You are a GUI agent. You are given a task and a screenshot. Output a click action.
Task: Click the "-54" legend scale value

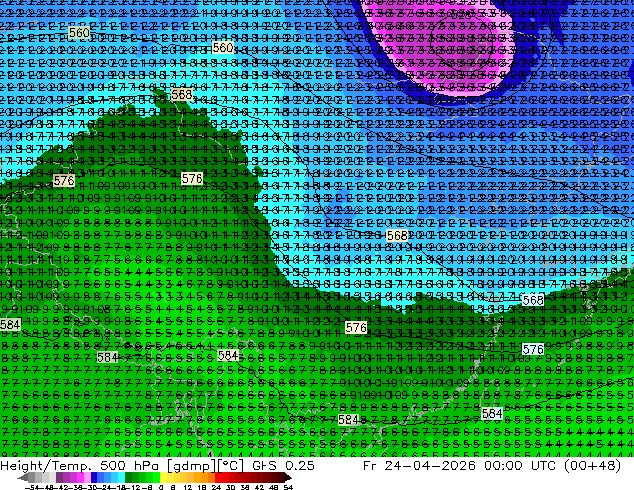pyautogui.click(x=32, y=488)
